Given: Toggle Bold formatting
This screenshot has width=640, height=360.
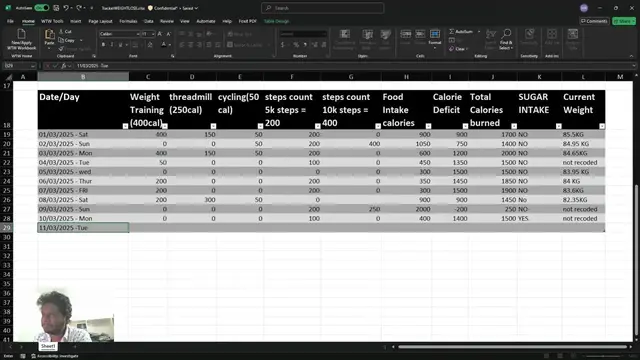Looking at the screenshot, I should pyautogui.click(x=103, y=44).
